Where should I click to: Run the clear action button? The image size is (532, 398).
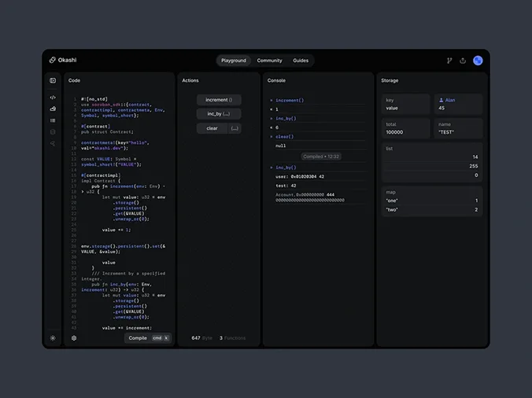pyautogui.click(x=212, y=128)
